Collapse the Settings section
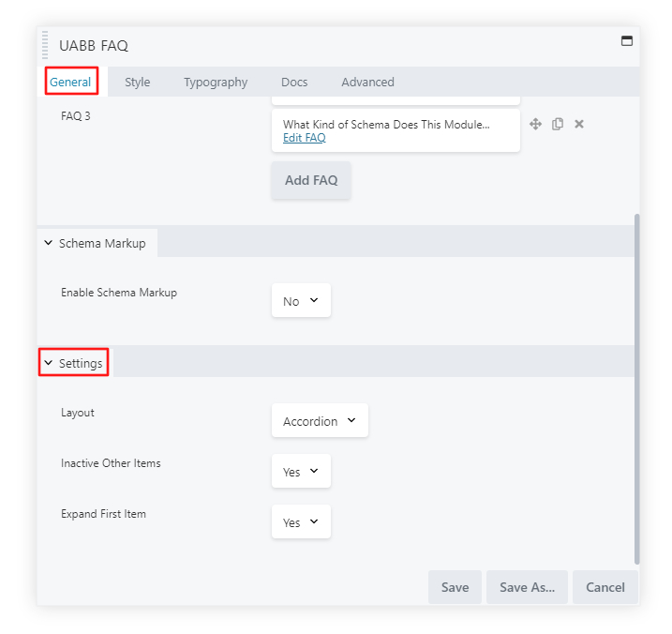Viewport: 672px width, 634px height. [74, 363]
